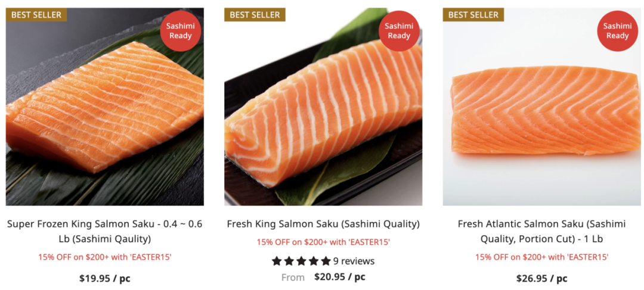Open the Fresh King Salmon Saku (Sashimi Quality) title
The height and width of the screenshot is (290, 644).
[323, 224]
